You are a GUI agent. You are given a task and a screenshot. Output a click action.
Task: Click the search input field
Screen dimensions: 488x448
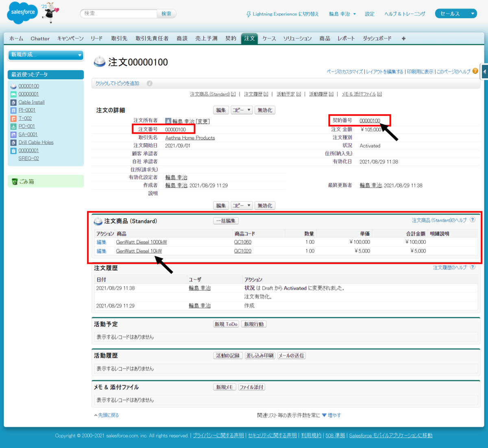coord(119,14)
